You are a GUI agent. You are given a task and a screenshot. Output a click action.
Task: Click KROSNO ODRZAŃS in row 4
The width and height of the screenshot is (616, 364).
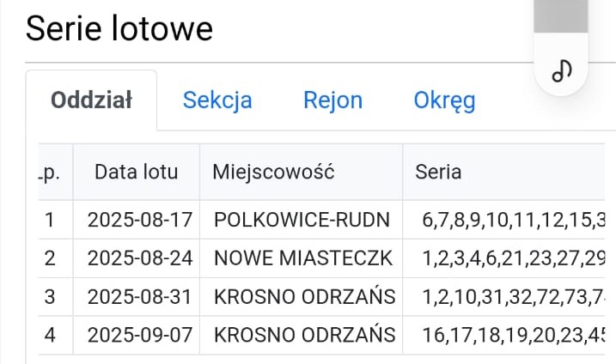tap(304, 334)
